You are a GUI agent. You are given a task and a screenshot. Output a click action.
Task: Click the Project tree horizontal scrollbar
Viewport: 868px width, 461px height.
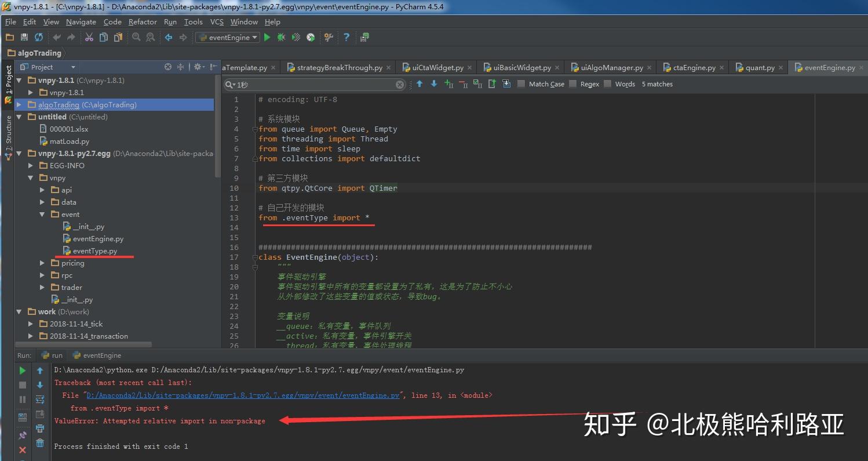click(x=83, y=344)
